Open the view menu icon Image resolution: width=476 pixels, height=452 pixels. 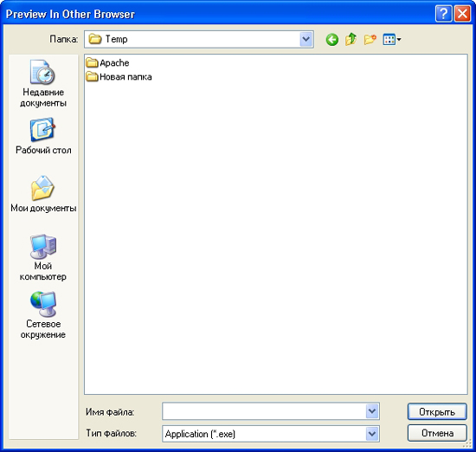pyautogui.click(x=391, y=40)
